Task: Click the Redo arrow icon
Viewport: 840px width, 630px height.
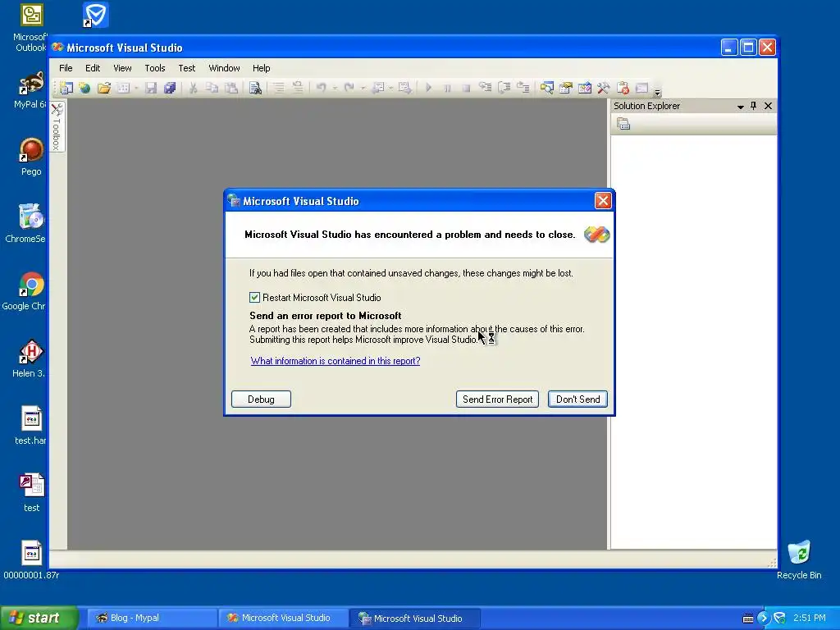Action: pos(349,88)
